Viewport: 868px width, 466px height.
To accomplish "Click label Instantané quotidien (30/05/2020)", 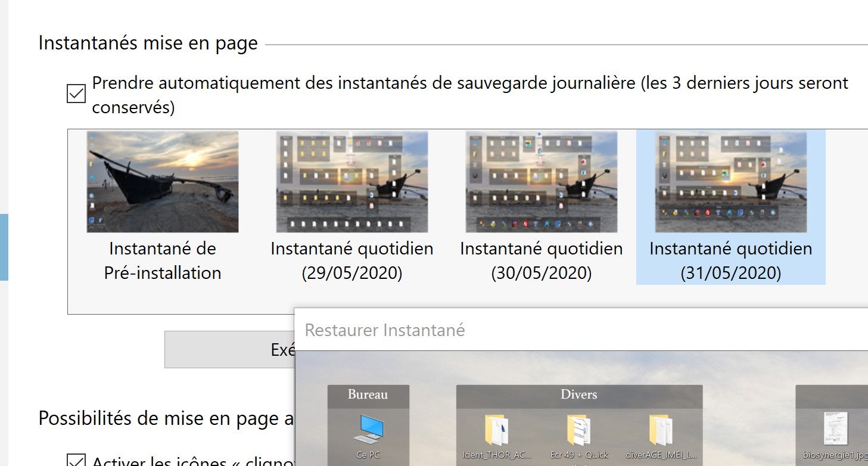I will (x=542, y=260).
